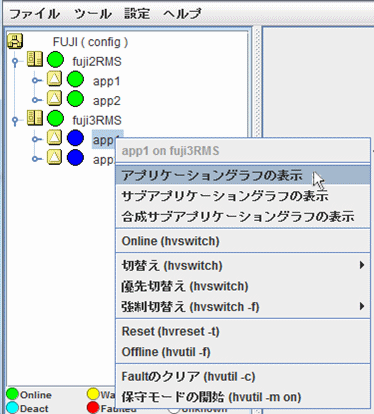Click the green status circle of fuji2RMS

[x=55, y=60]
